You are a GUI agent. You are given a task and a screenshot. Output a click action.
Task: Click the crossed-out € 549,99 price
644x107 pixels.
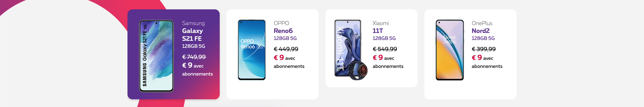[x=385, y=49]
